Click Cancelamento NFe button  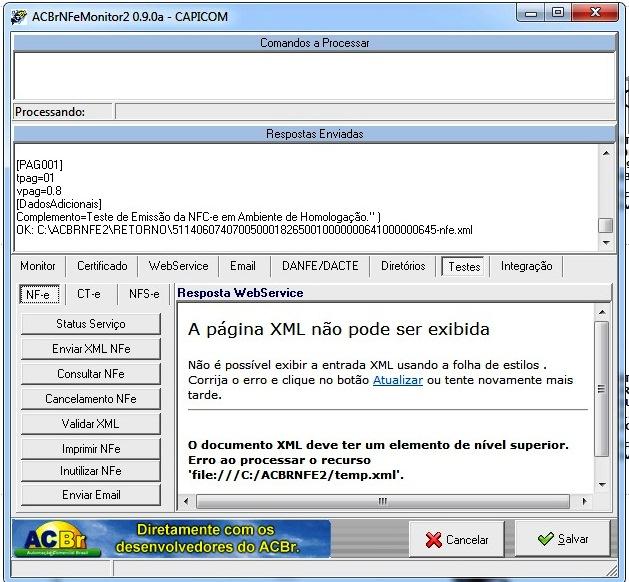[x=91, y=399]
